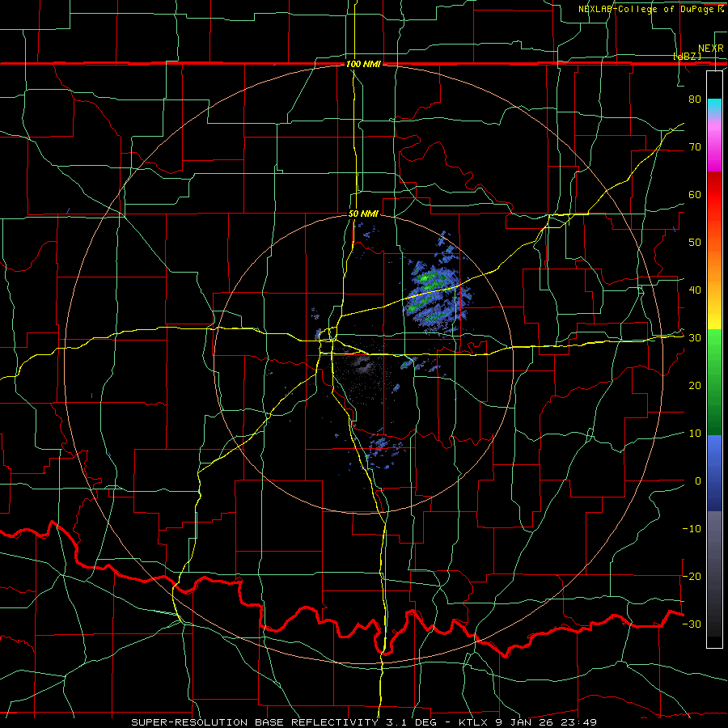
Task: Click the 70 value on the dBZ scale
Action: tap(695, 147)
